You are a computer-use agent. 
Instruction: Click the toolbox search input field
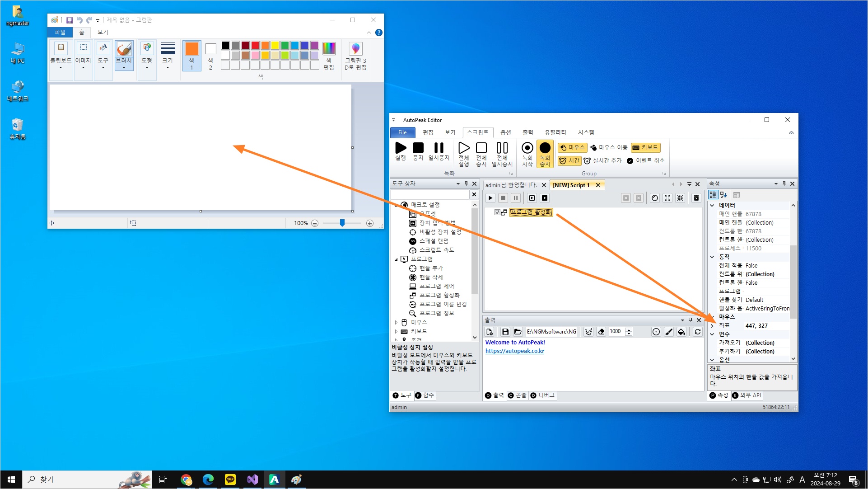point(430,194)
